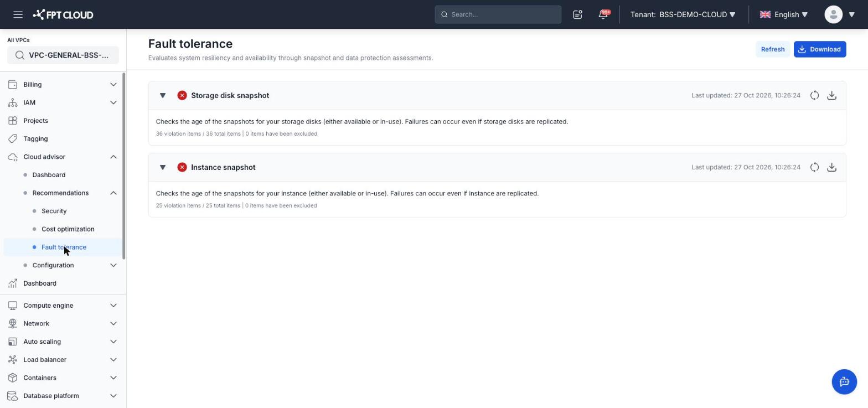Open the English language dropdown
This screenshot has width=868, height=408.
pos(784,14)
